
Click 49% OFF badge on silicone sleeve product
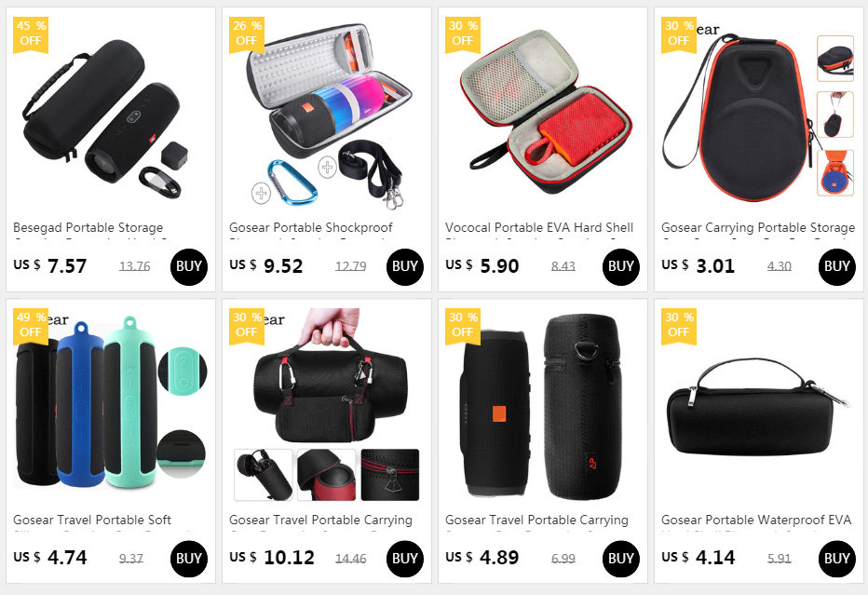[x=31, y=326]
